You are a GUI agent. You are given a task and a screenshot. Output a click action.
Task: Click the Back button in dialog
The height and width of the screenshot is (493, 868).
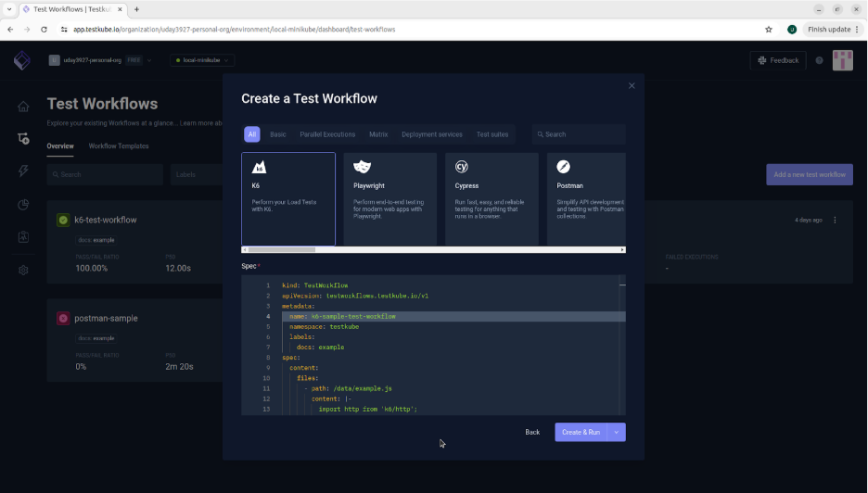532,432
